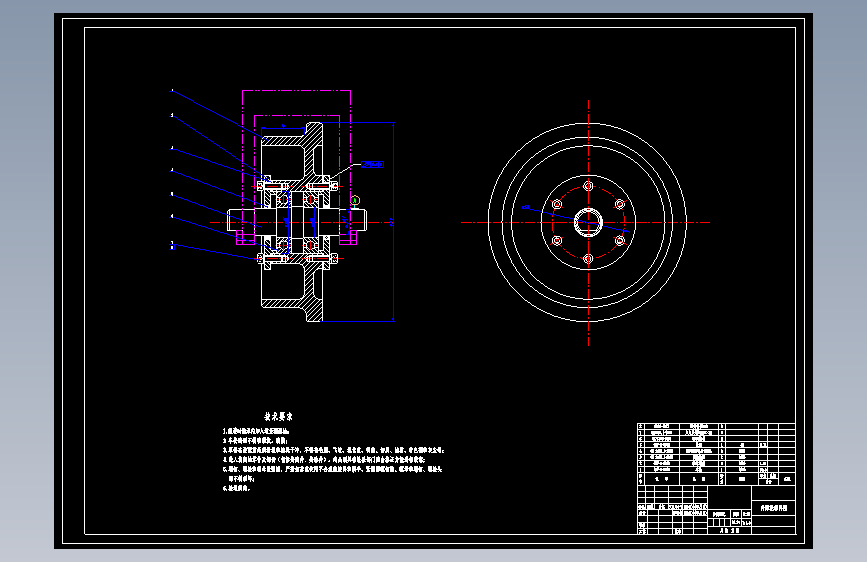Select the yellow datum circle marker near the shaft

click(x=355, y=200)
